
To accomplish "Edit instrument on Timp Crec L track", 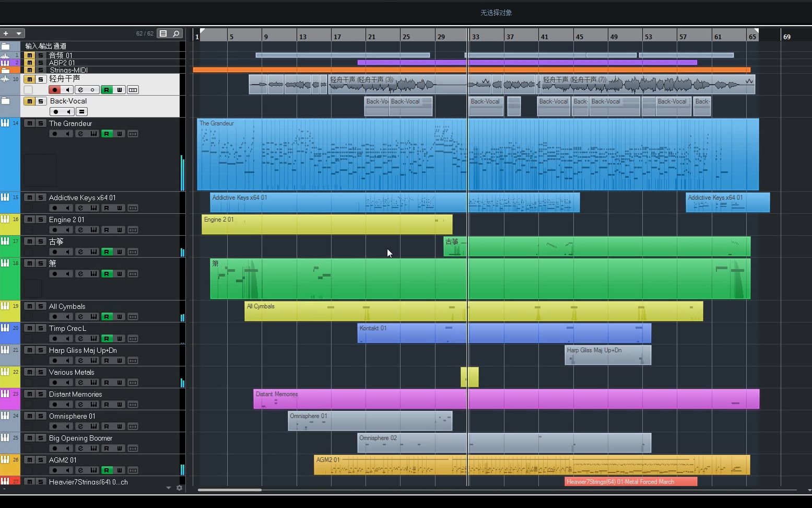I will 93,339.
